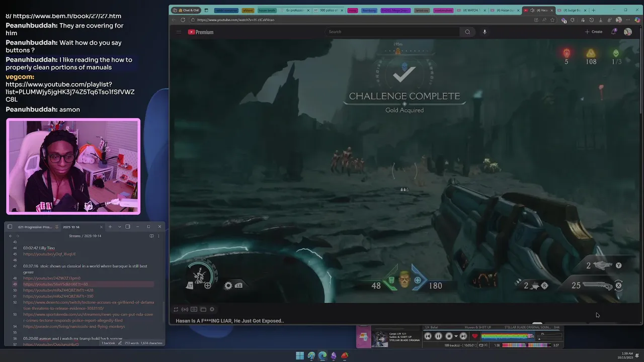The height and width of the screenshot is (362, 644).
Task: Open the red app icon on taskbar
Action: tap(345, 355)
